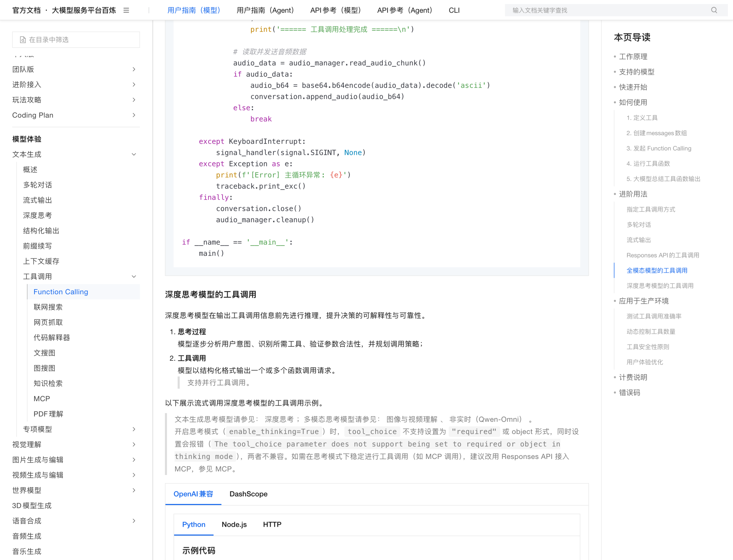The height and width of the screenshot is (560, 733).
Task: Expand the 专项模型 section
Action: coord(134,429)
